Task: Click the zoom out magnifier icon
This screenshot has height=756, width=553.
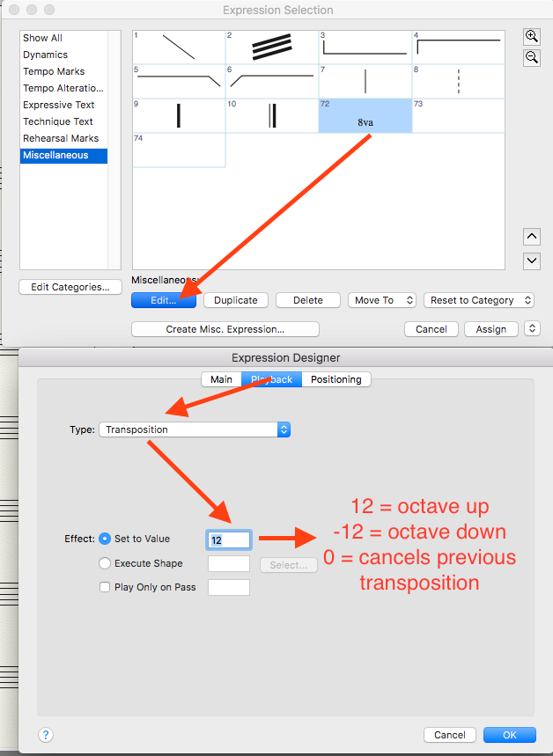Action: pyautogui.click(x=532, y=57)
